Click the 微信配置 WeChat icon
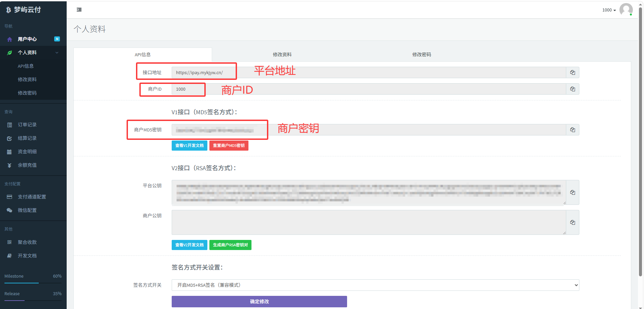Viewport: 644px width, 309px height. (9, 210)
